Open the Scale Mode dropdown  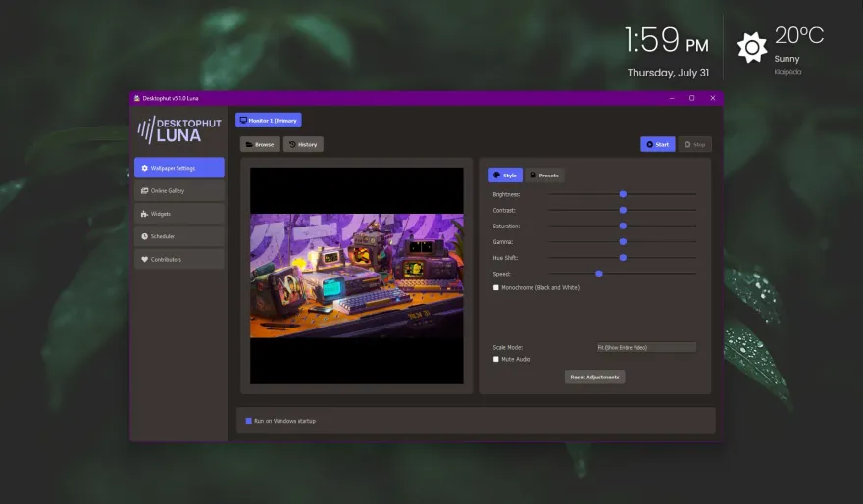click(646, 347)
